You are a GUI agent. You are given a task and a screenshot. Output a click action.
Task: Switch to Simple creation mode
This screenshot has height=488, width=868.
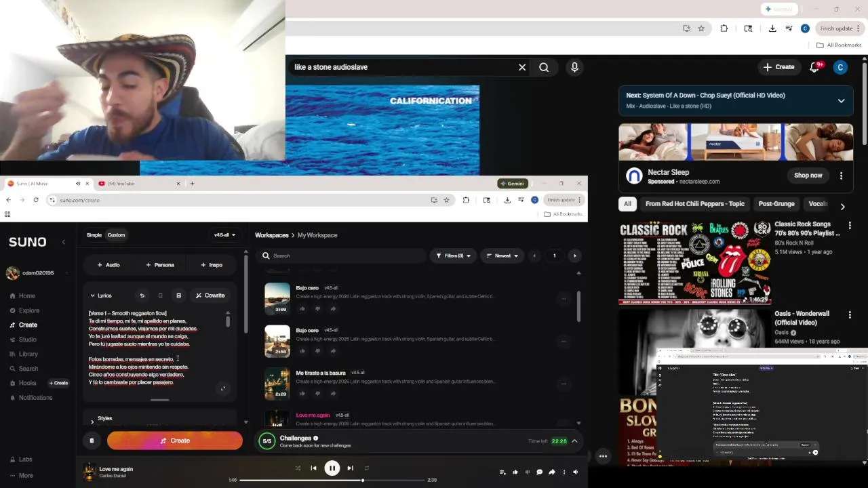click(94, 235)
